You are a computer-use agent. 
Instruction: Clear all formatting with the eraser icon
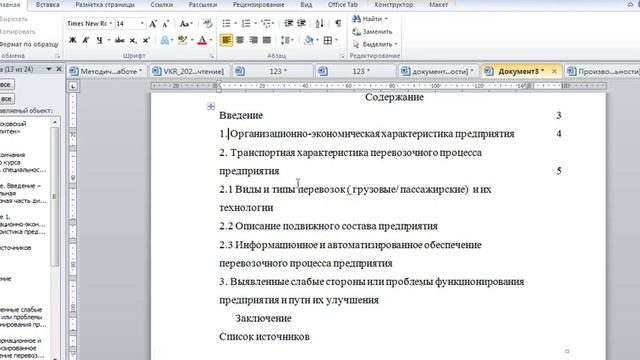208,24
